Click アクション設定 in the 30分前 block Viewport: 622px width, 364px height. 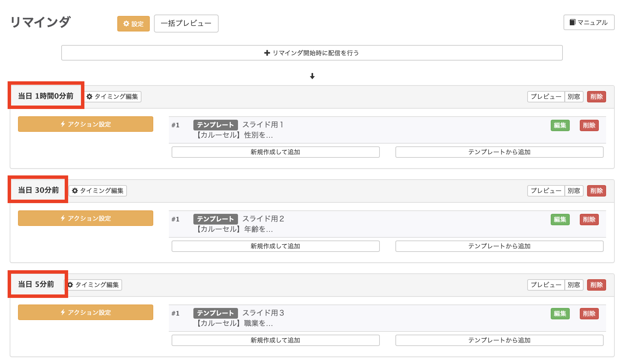[85, 218]
